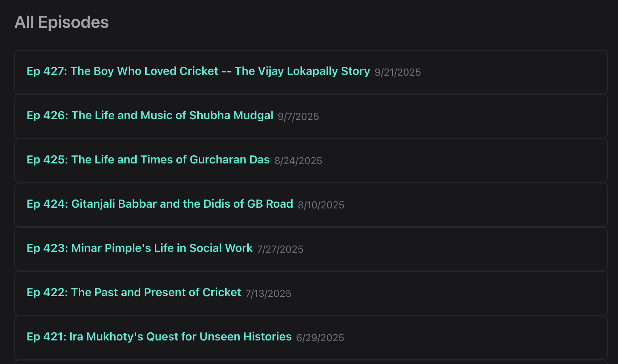618x364 pixels.
Task: Open Ep 424 Gitanjali Babbar episode link
Action: pyautogui.click(x=160, y=204)
